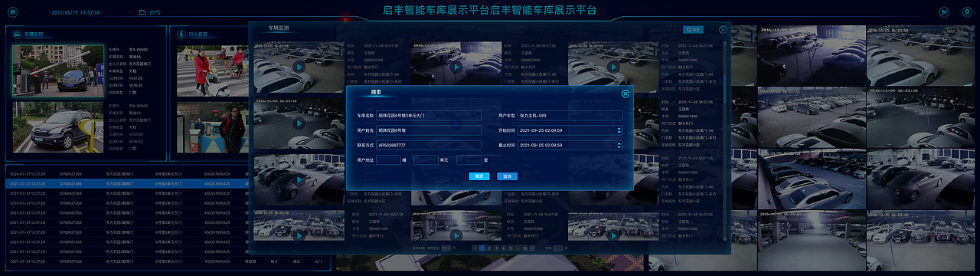Image resolution: width=980 pixels, height=276 pixels.
Task: Go to next page arrow
Action: [x=532, y=248]
